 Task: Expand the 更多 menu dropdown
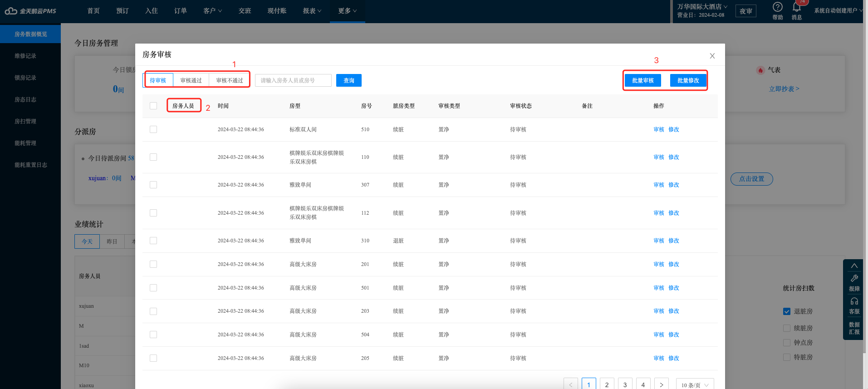tap(347, 11)
